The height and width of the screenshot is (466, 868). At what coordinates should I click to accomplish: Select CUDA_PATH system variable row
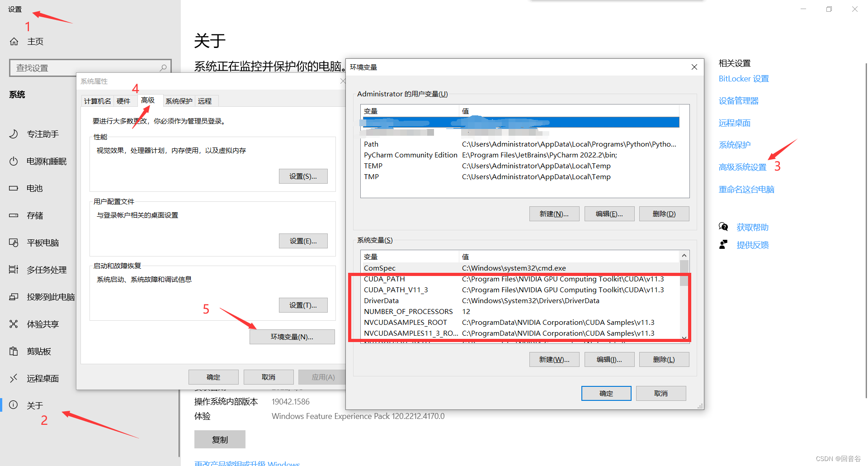(x=521, y=279)
